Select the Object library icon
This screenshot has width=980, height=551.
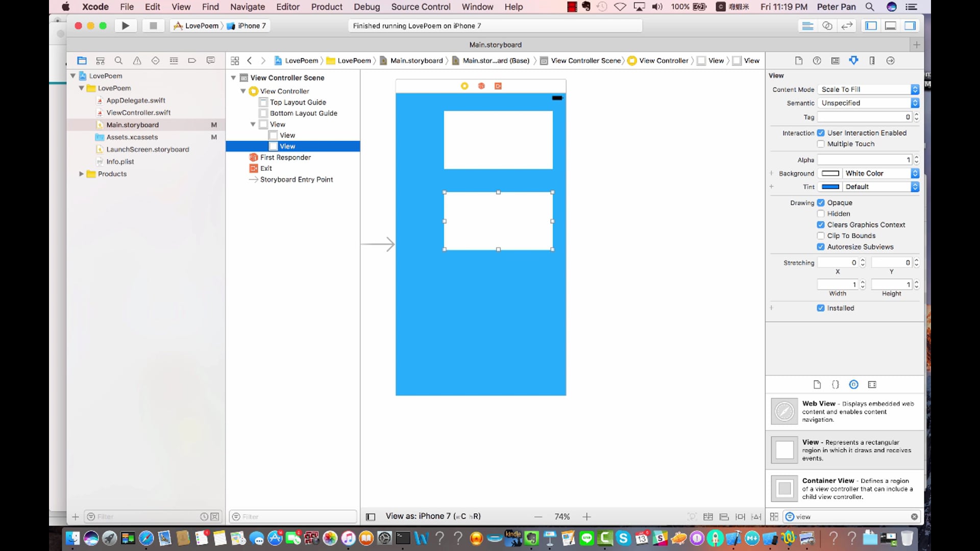[853, 385]
